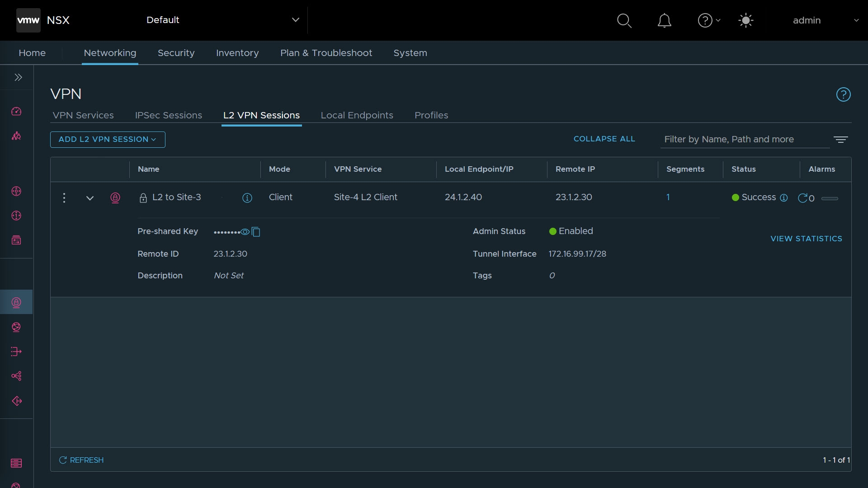
Task: Click the Success status info icon
Action: [x=784, y=197]
